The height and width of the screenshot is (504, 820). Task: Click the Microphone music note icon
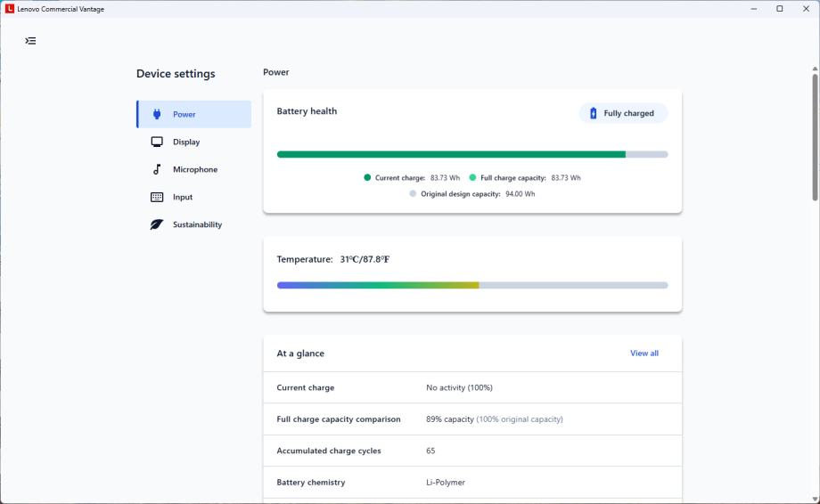[x=157, y=169]
